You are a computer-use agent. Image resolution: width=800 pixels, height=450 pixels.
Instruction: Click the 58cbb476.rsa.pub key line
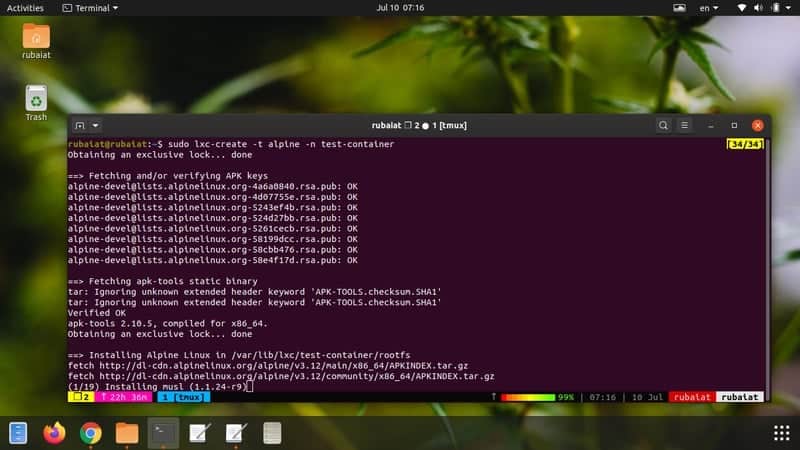pos(213,250)
